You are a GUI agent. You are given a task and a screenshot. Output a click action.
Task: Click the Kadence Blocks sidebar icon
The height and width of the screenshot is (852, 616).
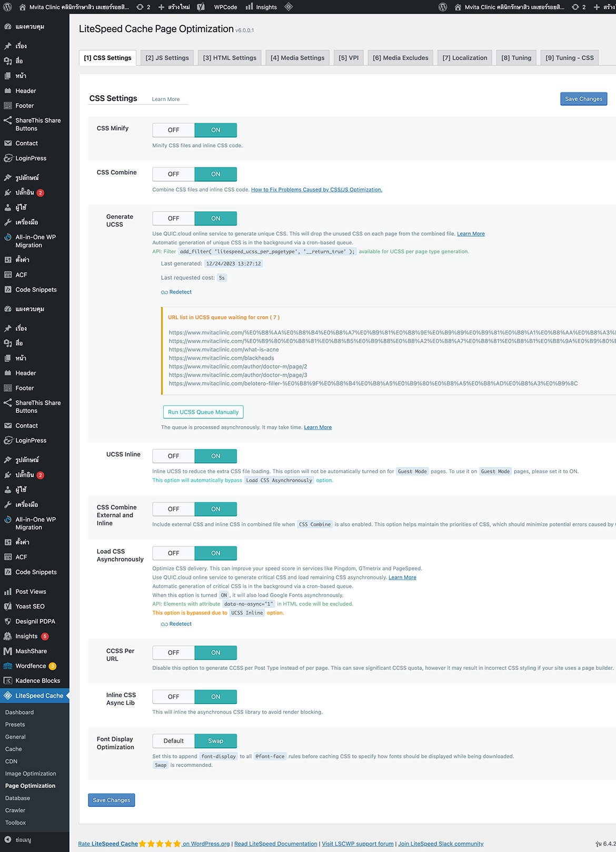8,681
